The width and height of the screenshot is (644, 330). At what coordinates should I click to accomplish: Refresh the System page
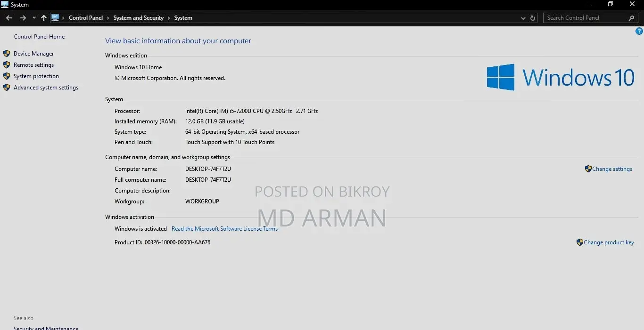click(533, 18)
